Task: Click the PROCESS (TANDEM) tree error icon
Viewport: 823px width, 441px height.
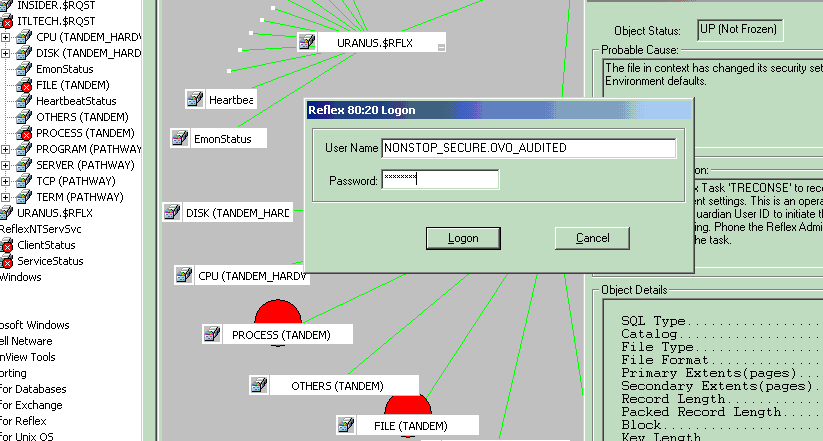Action: 24,133
